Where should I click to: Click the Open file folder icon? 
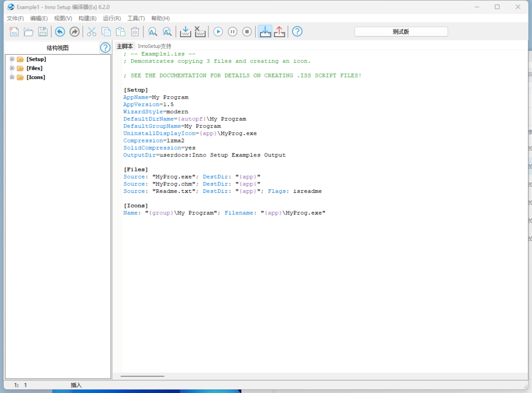coord(29,32)
